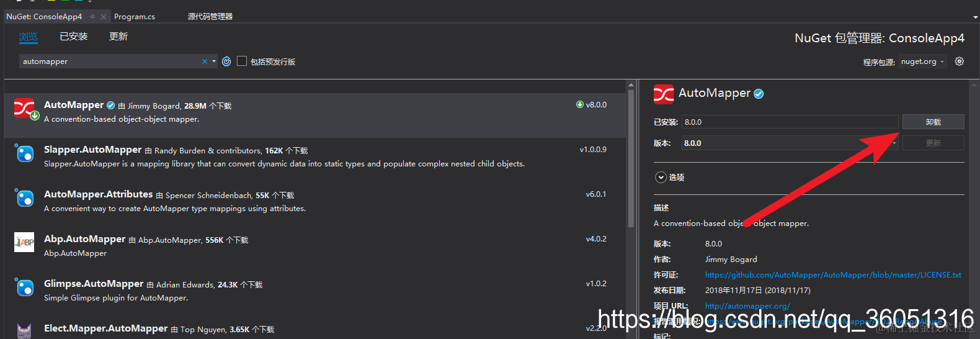
Task: Click the 2018年11月17日 publish date value
Action: pyautogui.click(x=757, y=290)
